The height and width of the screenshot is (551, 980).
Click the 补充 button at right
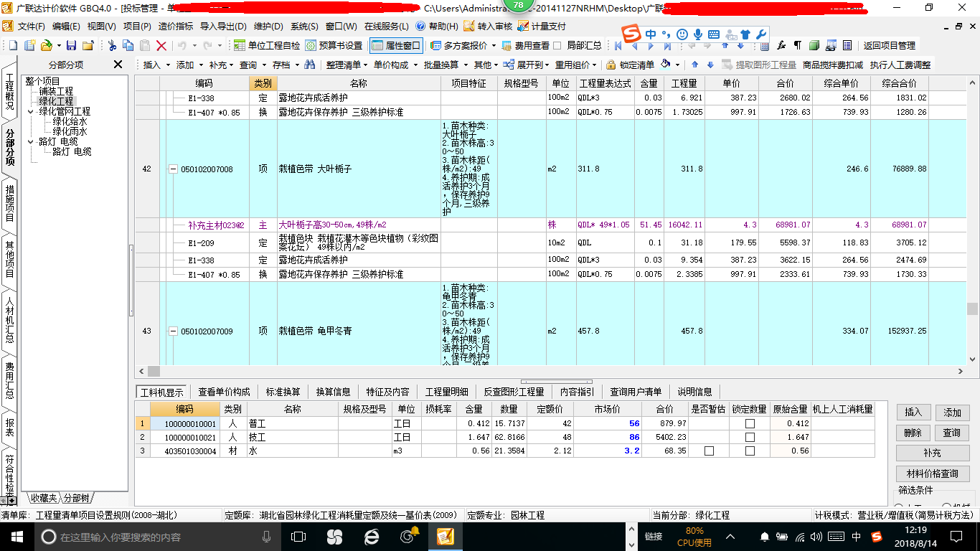pos(933,453)
